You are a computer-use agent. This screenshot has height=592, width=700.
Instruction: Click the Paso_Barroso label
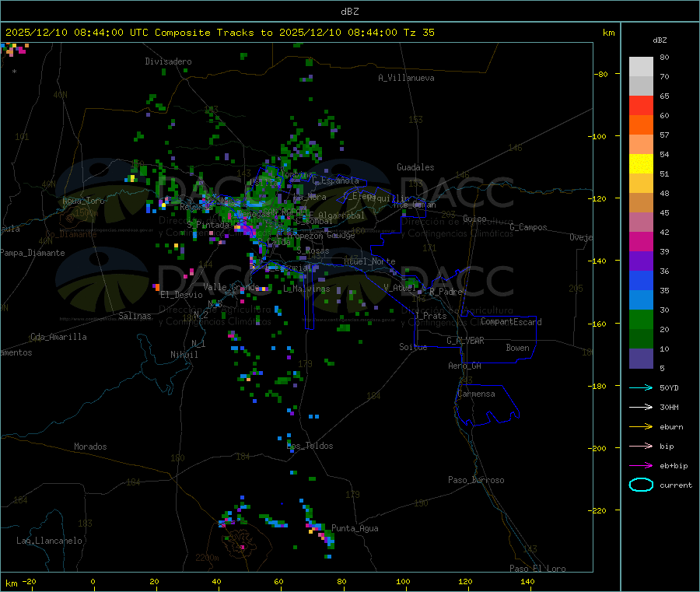pyautogui.click(x=476, y=480)
